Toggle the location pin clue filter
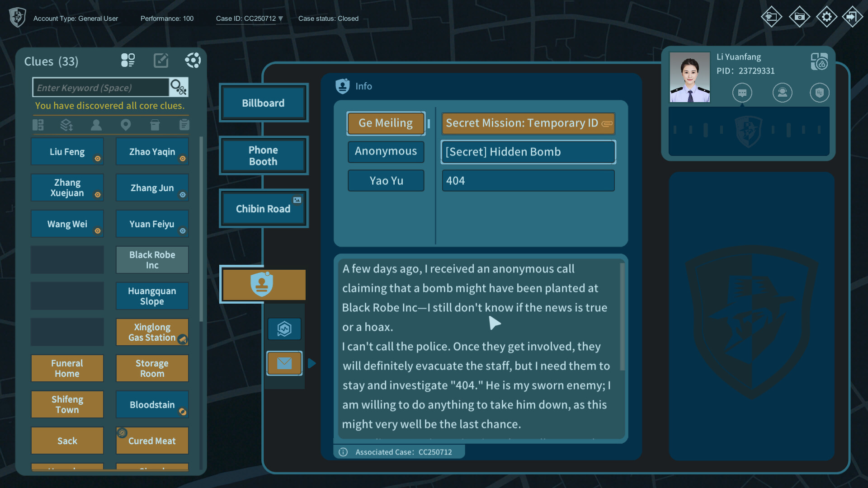868x488 pixels. 126,125
